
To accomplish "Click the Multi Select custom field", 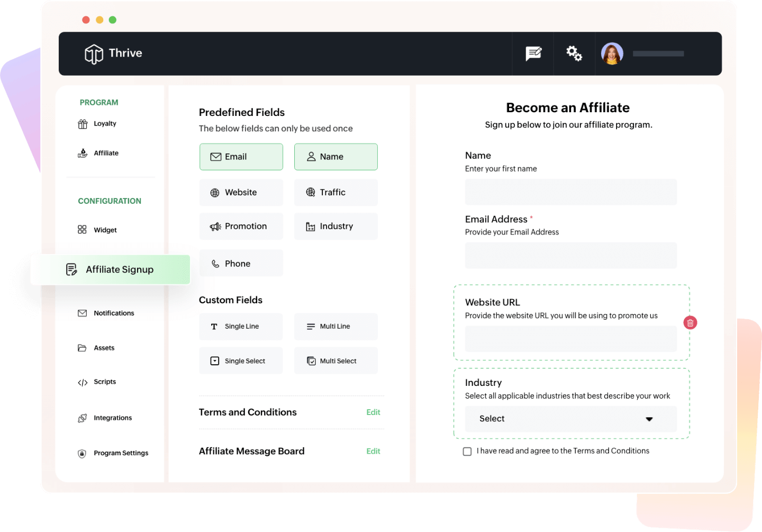I will (x=335, y=360).
